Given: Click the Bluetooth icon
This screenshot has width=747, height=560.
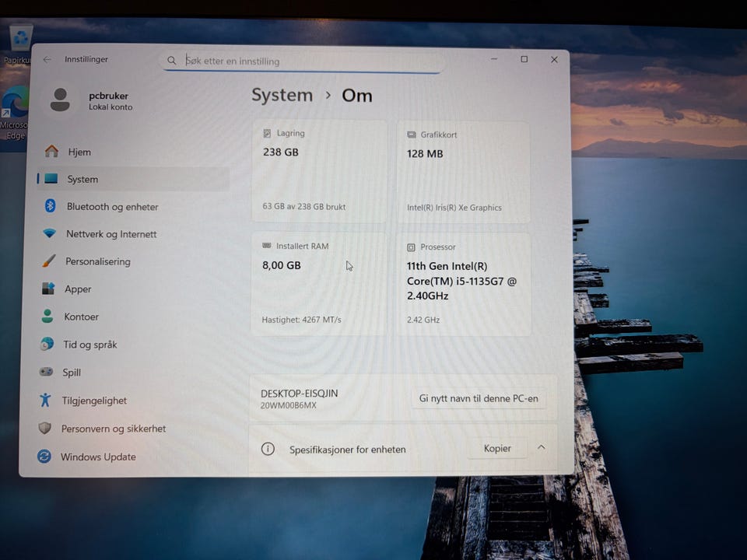Looking at the screenshot, I should [x=50, y=205].
